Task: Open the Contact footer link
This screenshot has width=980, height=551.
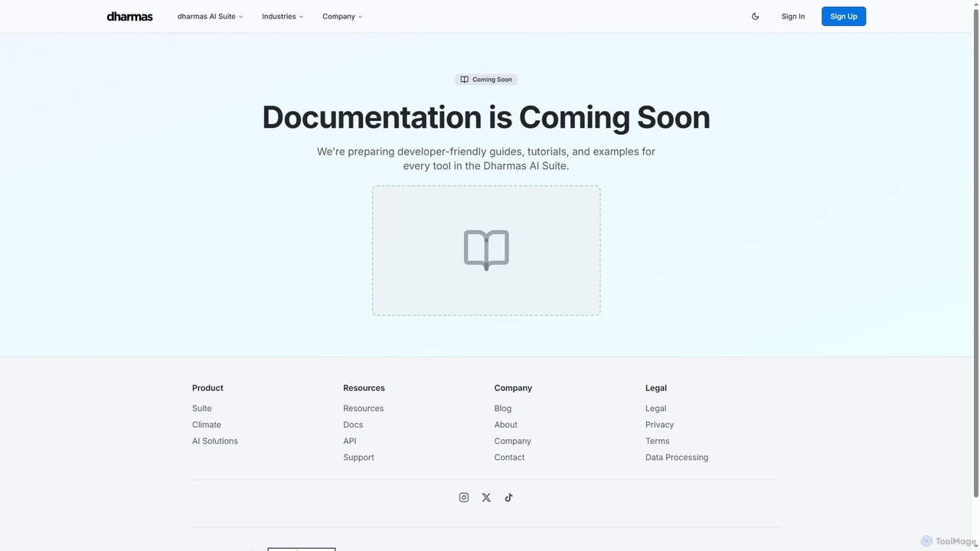Action: click(x=510, y=458)
